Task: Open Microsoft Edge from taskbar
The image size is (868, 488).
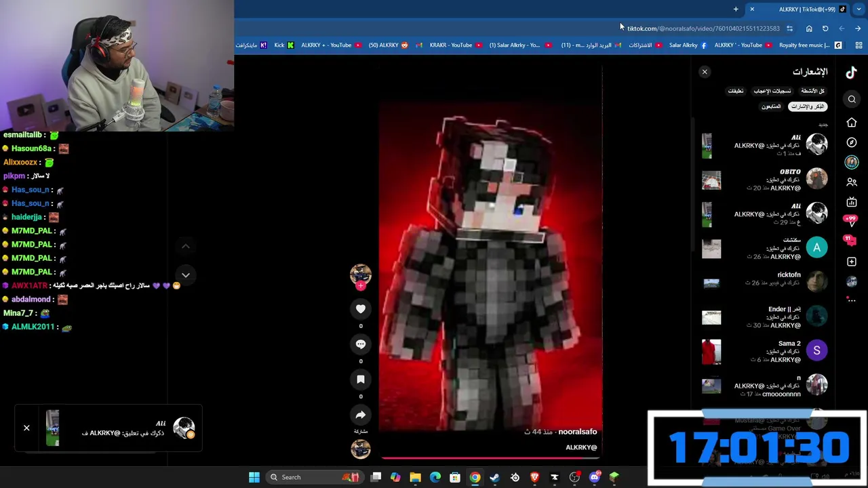Action: pyautogui.click(x=435, y=477)
